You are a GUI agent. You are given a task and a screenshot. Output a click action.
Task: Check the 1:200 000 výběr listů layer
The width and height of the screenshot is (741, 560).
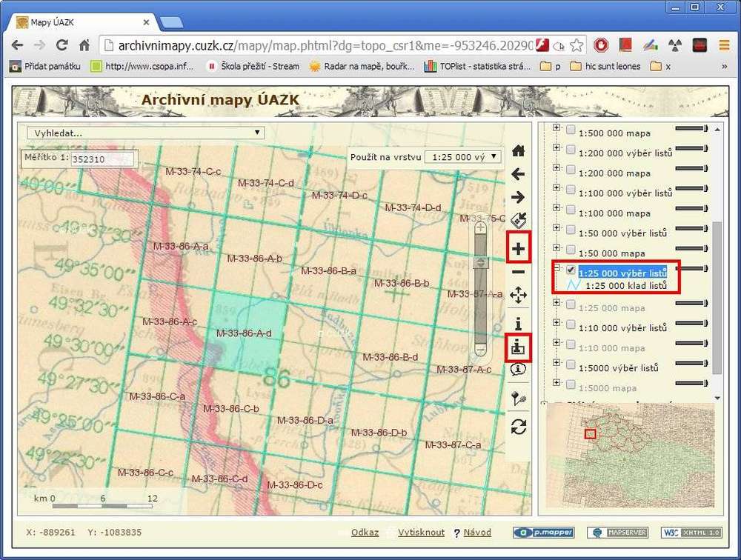[571, 152]
